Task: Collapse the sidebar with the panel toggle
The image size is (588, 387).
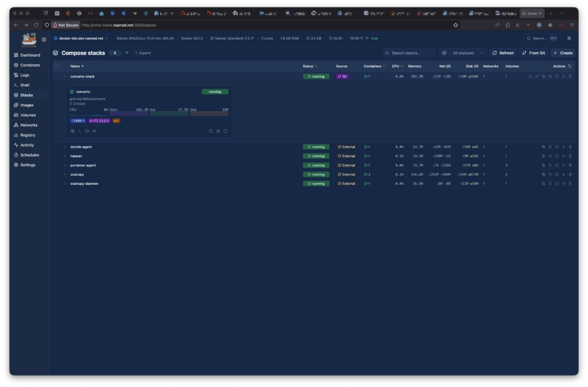Action: tap(44, 39)
